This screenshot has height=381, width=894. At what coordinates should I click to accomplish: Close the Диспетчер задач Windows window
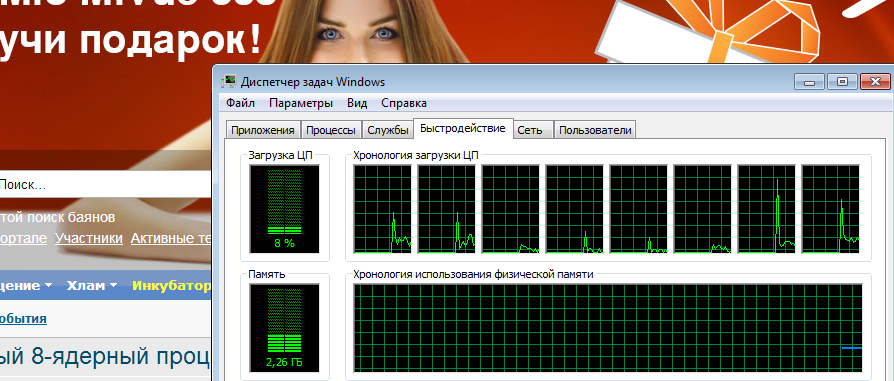pyautogui.click(x=876, y=82)
